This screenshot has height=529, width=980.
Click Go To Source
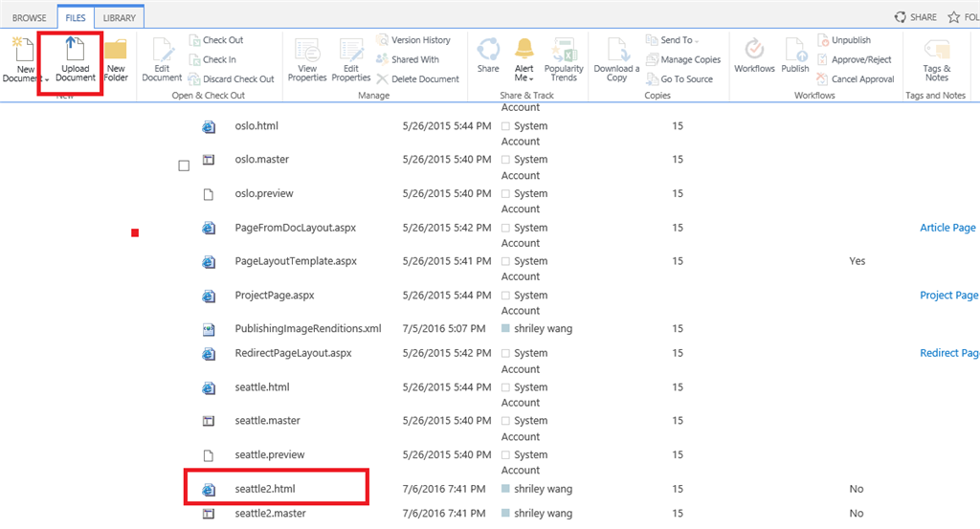pyautogui.click(x=679, y=79)
